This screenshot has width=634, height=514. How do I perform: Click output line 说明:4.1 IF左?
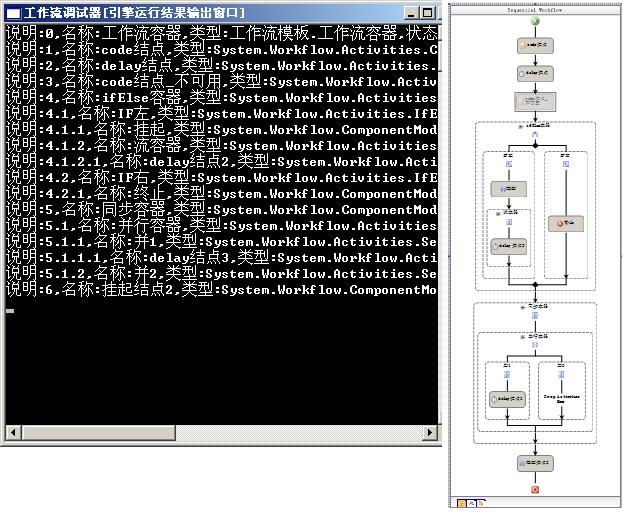click(x=222, y=114)
